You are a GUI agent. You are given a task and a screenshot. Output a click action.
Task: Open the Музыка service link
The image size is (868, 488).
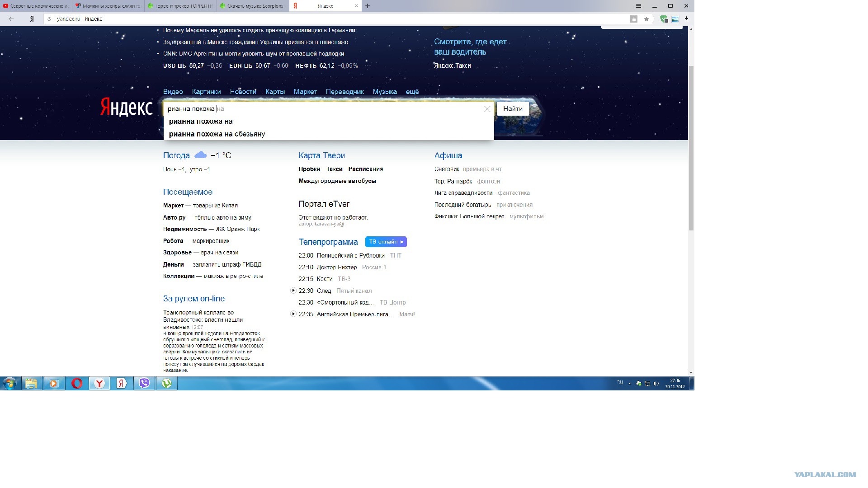[x=385, y=92]
